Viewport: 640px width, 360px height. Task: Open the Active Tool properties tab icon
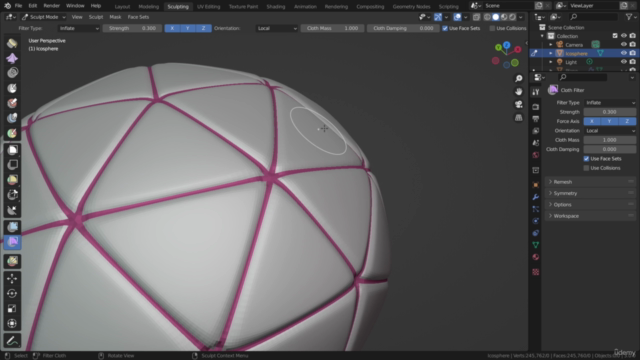(x=536, y=92)
